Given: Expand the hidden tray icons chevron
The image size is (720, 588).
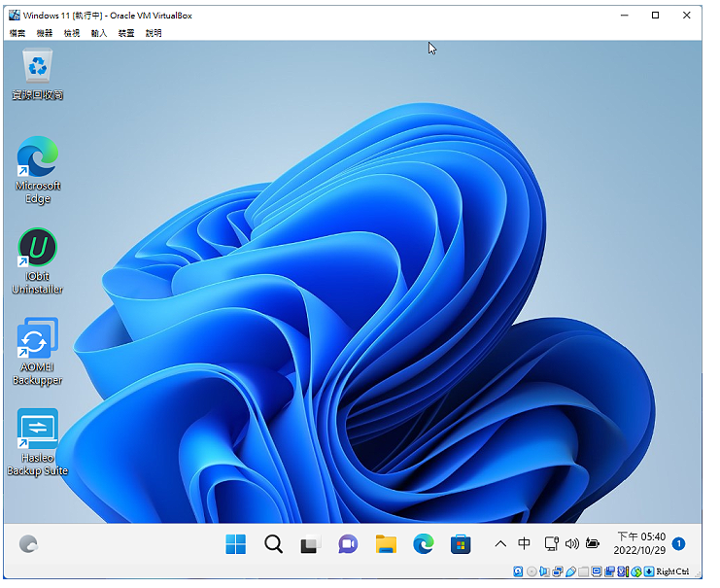Looking at the screenshot, I should click(500, 544).
